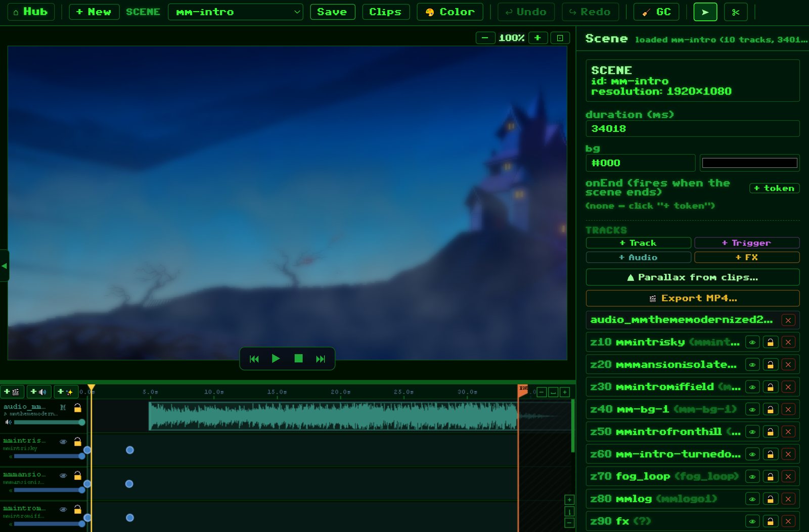
Task: Toggle visibility of z20 mmmansionisolate track
Action: tap(752, 365)
